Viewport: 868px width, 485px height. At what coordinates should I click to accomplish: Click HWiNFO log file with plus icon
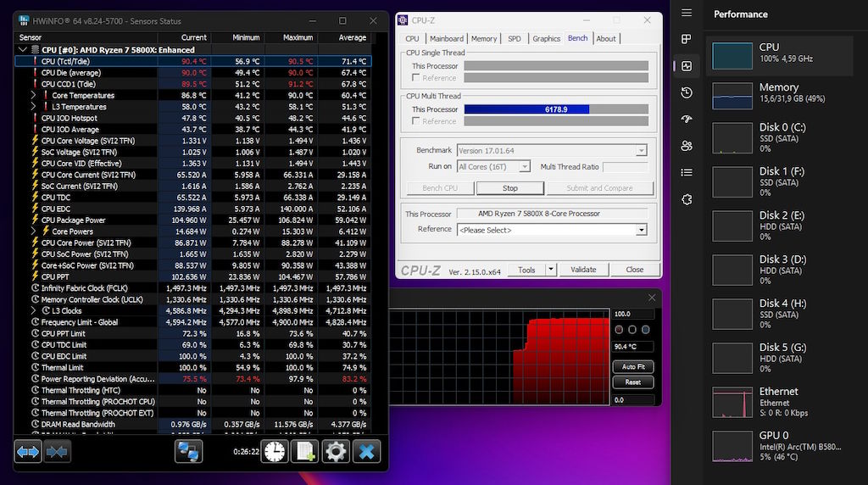305,452
